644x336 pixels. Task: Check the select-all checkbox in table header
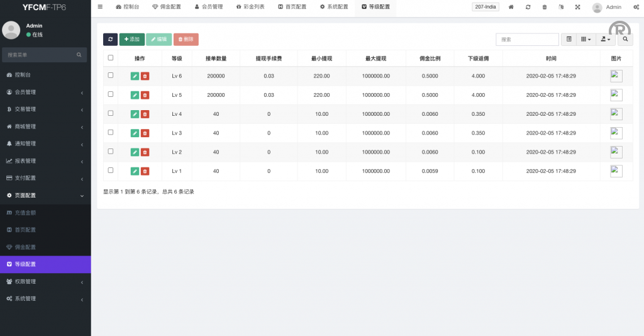[111, 58]
